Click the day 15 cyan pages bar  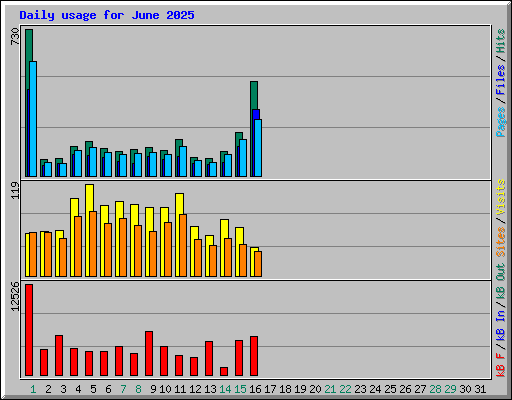click(x=243, y=158)
